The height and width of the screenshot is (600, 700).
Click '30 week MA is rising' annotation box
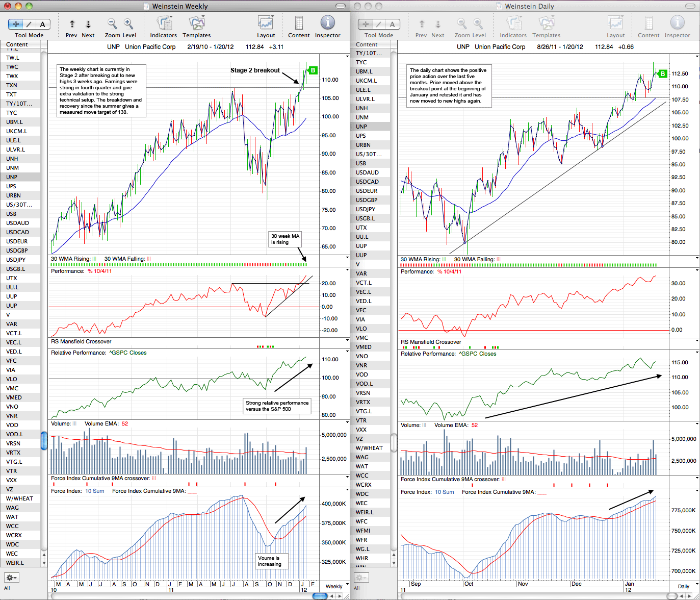pos(285,239)
